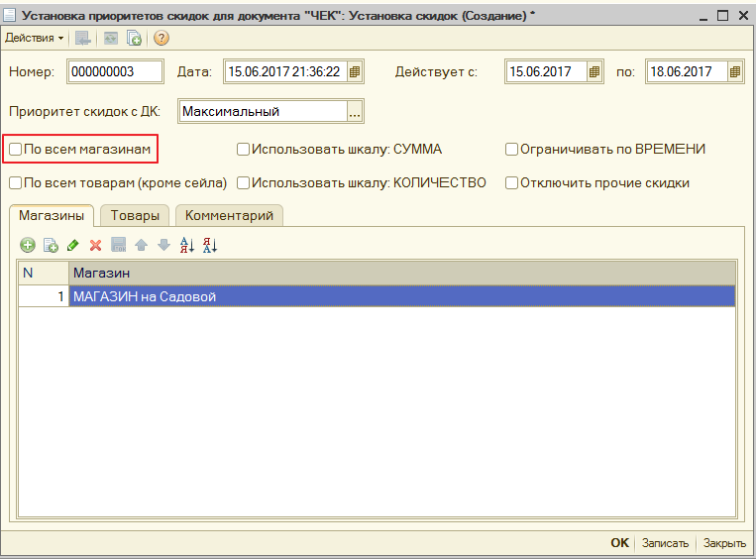Click the OK button
756x559 pixels.
pyautogui.click(x=619, y=543)
